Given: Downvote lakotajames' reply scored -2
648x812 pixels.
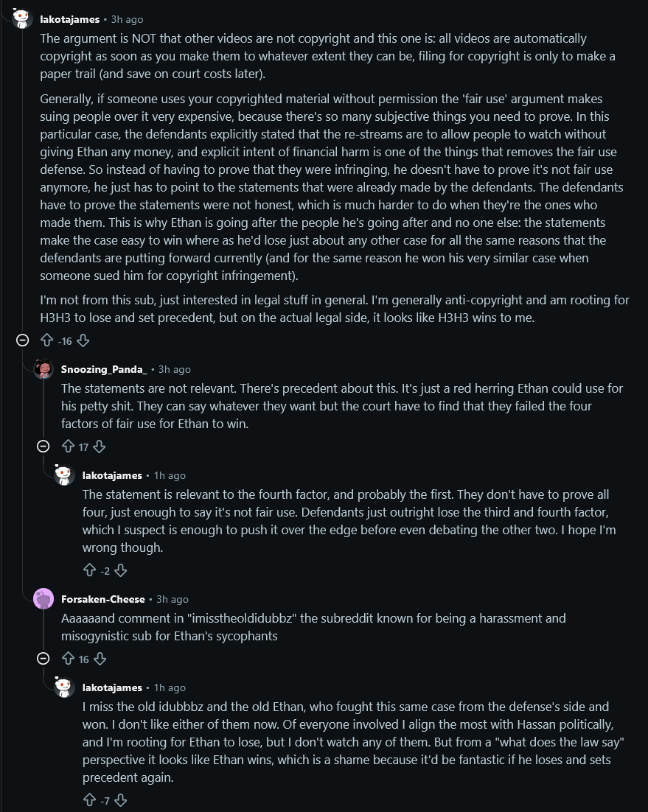Looking at the screenshot, I should 121,570.
